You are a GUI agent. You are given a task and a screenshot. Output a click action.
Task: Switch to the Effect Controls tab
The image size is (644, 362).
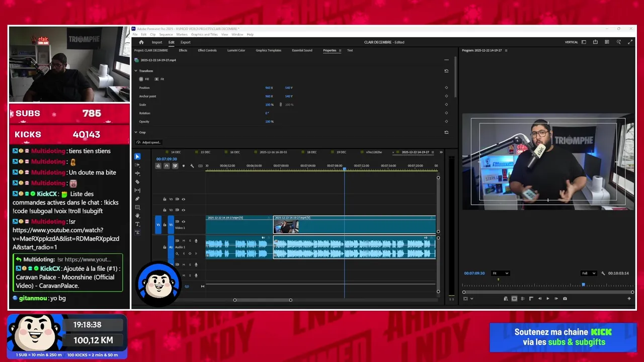pyautogui.click(x=207, y=50)
